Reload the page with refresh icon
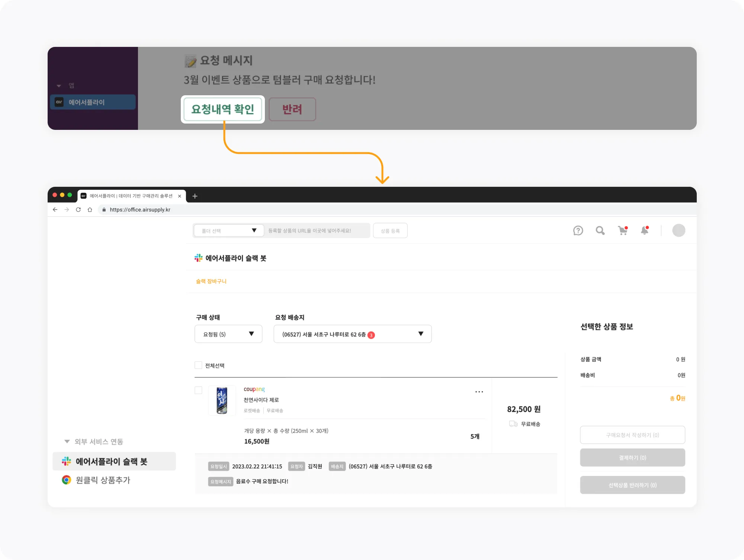The image size is (744, 560). click(78, 209)
